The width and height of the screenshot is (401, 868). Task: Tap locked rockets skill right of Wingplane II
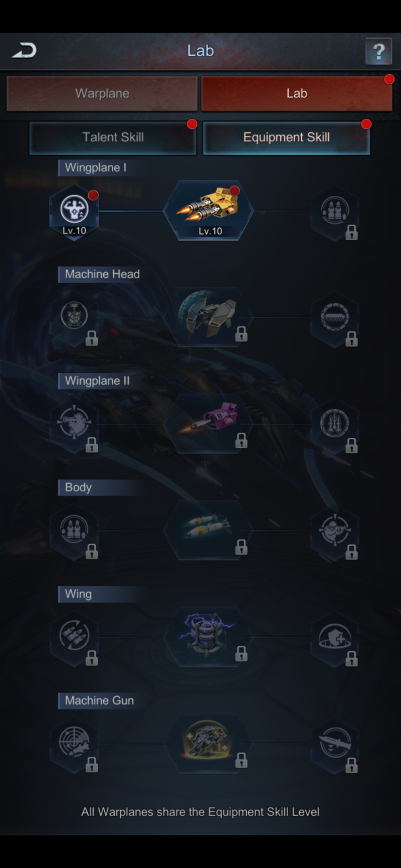pyautogui.click(x=335, y=424)
